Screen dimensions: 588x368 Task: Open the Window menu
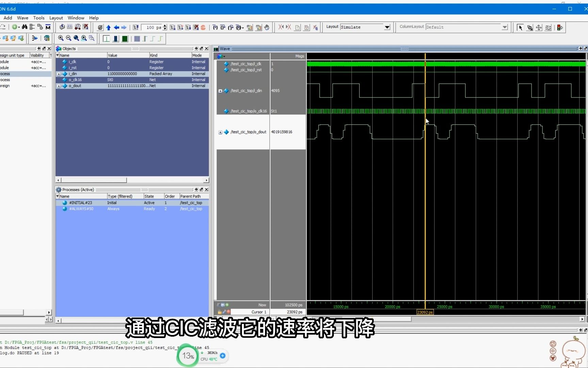(x=76, y=18)
